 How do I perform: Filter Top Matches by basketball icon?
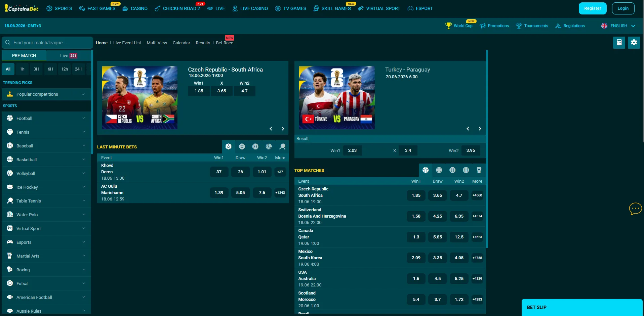(x=466, y=170)
